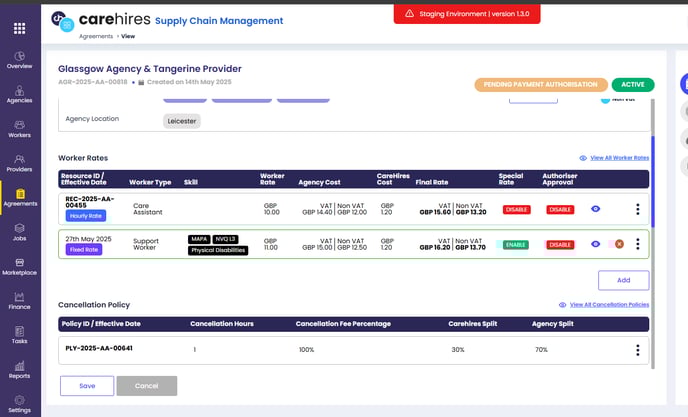Screen dimensions: 688x417
Task: Click the Fixed Rate tag
Action: (x=84, y=250)
